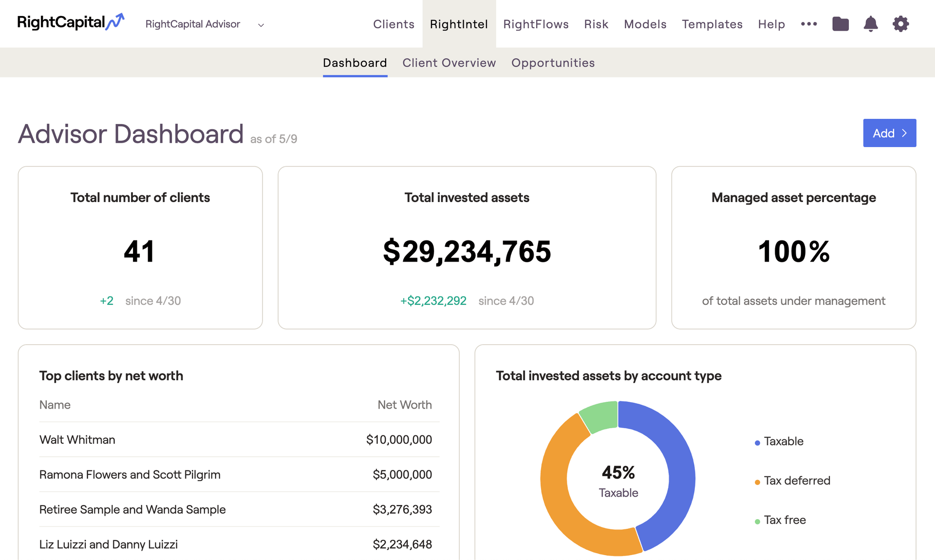Click the $5,000,000 net worth value
The image size is (935, 560).
pyautogui.click(x=402, y=474)
